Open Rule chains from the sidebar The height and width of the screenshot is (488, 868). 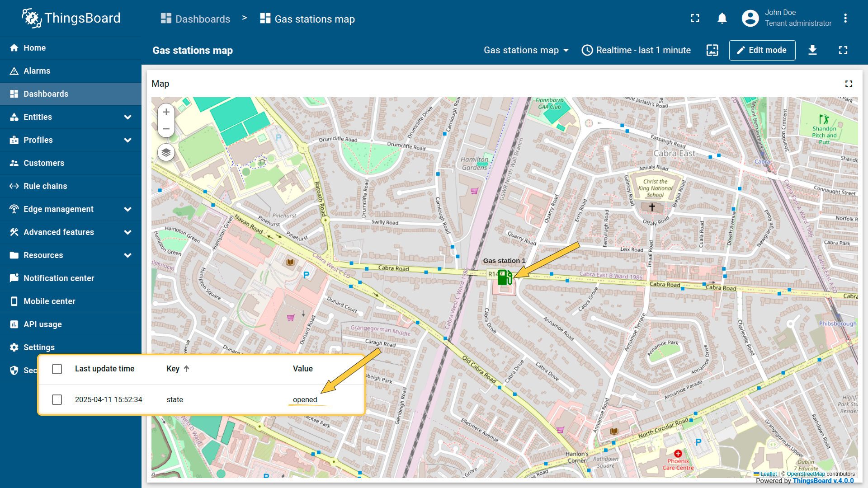tap(45, 186)
